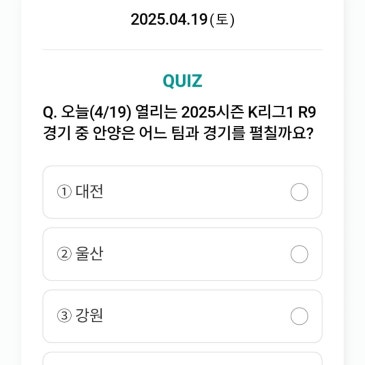This screenshot has width=365, height=365.
Task: Click the divider line below the date
Action: (x=183, y=50)
